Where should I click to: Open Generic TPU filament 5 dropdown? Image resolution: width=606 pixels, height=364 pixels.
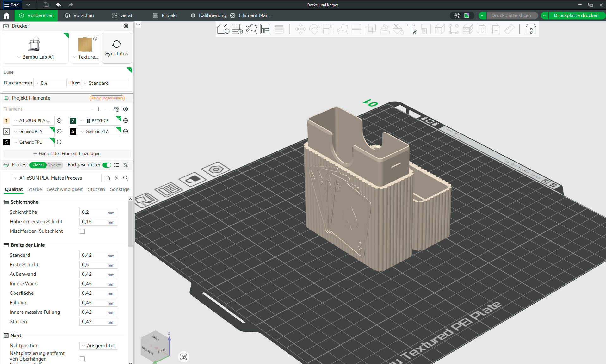pos(33,142)
